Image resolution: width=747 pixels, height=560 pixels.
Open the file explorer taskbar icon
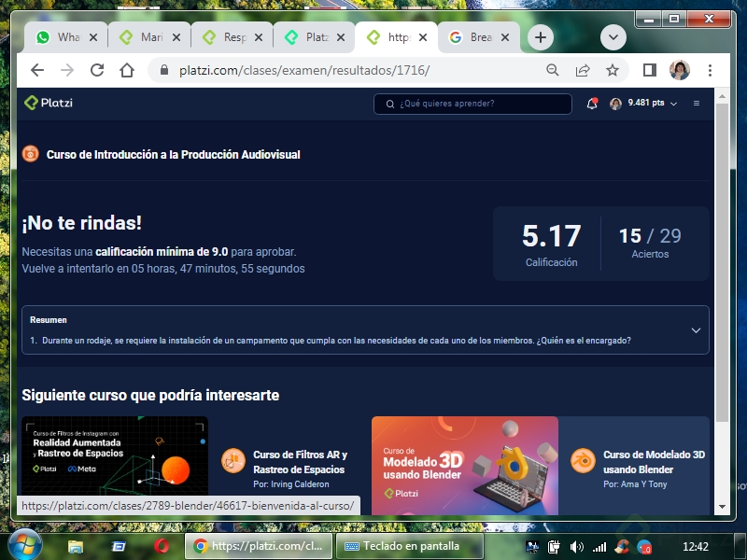point(75,547)
